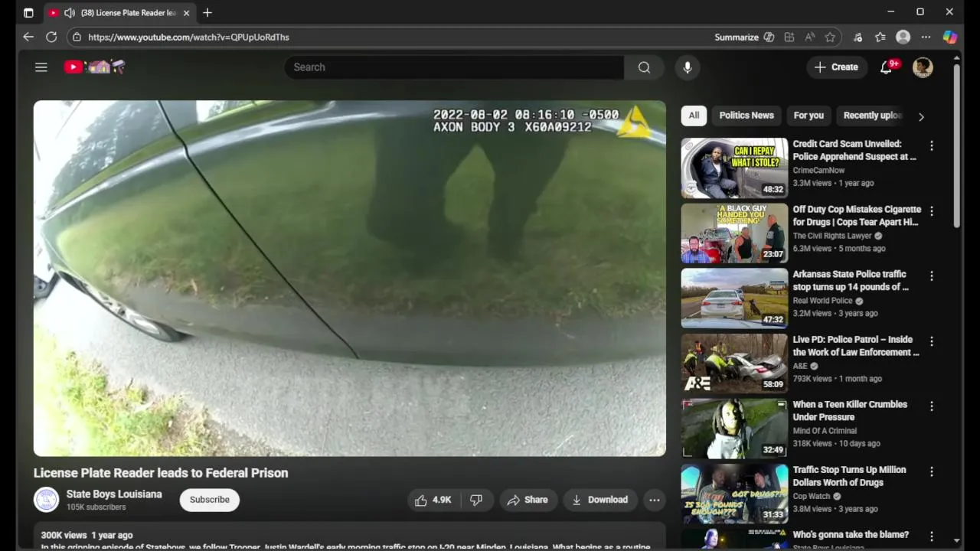The height and width of the screenshot is (551, 980).
Task: Select the Politics News chip
Action: [746, 116]
